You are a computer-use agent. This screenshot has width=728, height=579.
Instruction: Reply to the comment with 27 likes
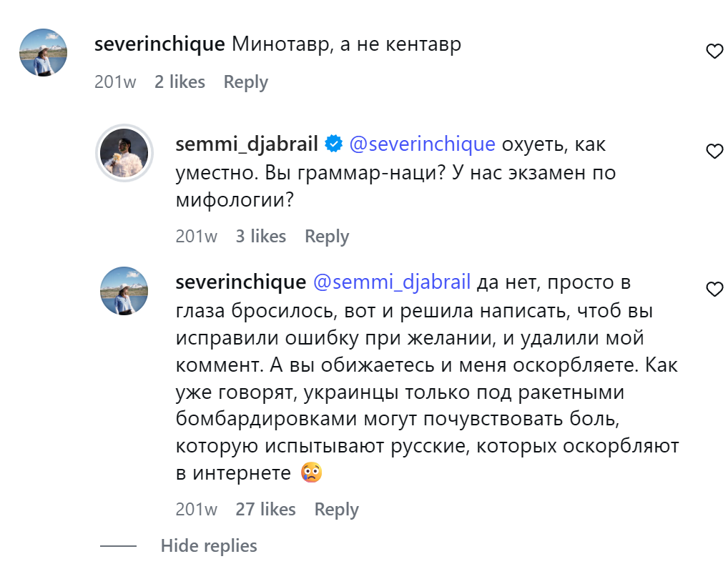coord(336,510)
